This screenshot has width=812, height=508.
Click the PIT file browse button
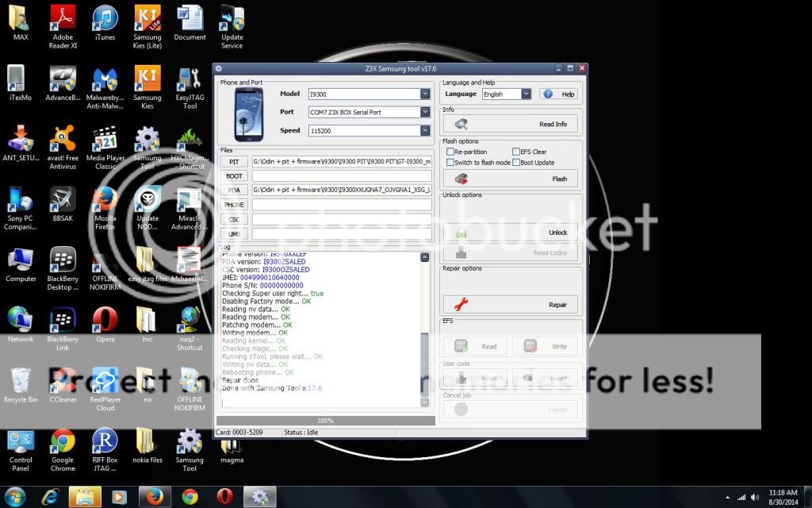pyautogui.click(x=234, y=161)
